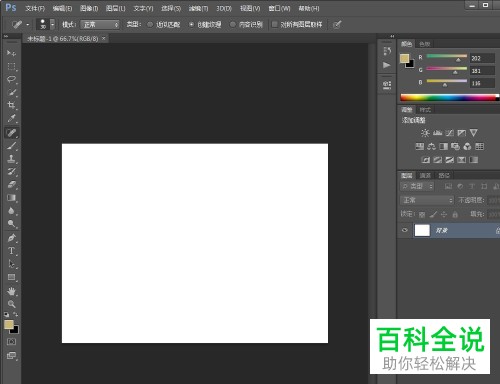Select the Path Selection tool
Screen dimensions: 500x384
coord(11,264)
